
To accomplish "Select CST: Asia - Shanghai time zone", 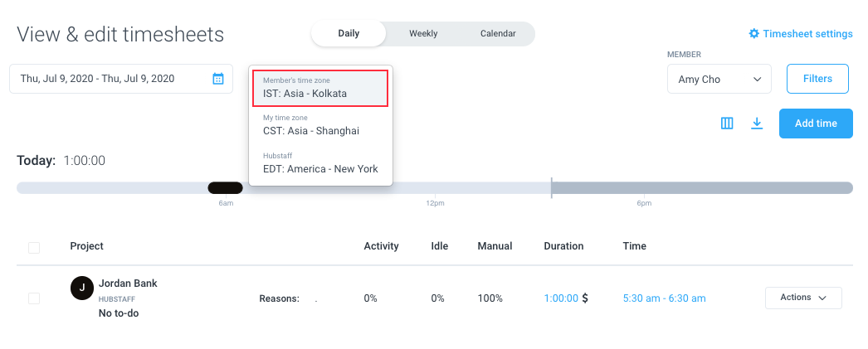I will coord(320,125).
